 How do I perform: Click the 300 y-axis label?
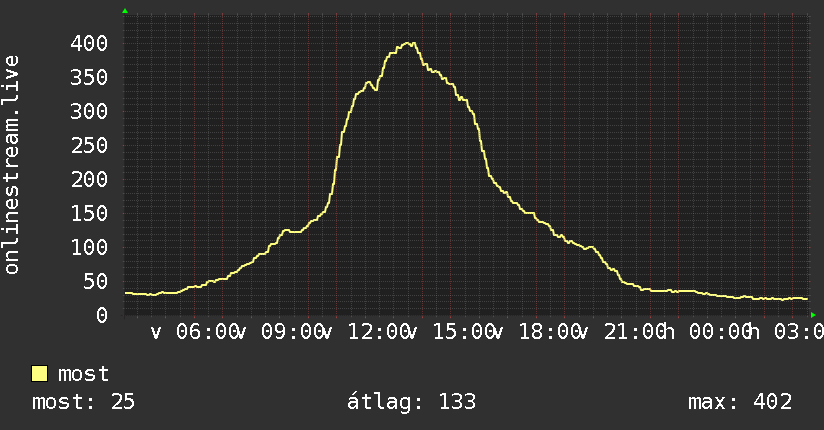89,111
